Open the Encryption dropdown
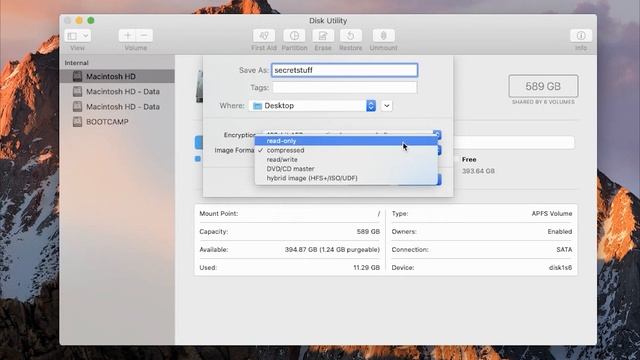This screenshot has width=640, height=360. (x=351, y=134)
